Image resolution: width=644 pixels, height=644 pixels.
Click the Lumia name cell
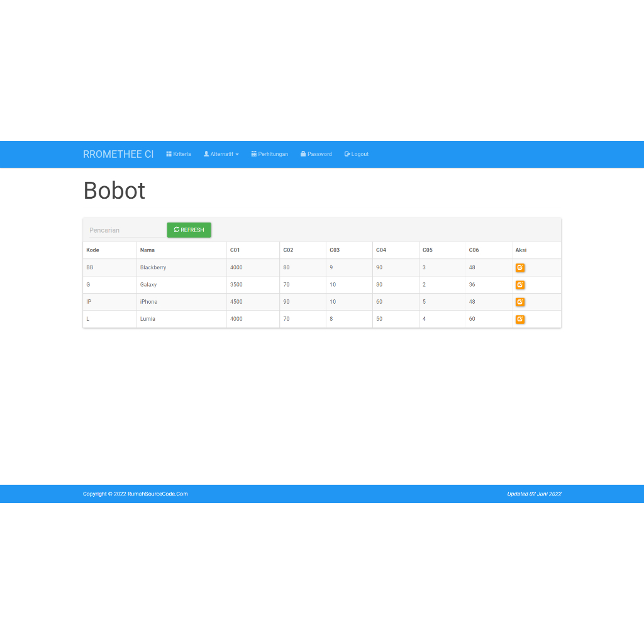(x=182, y=319)
